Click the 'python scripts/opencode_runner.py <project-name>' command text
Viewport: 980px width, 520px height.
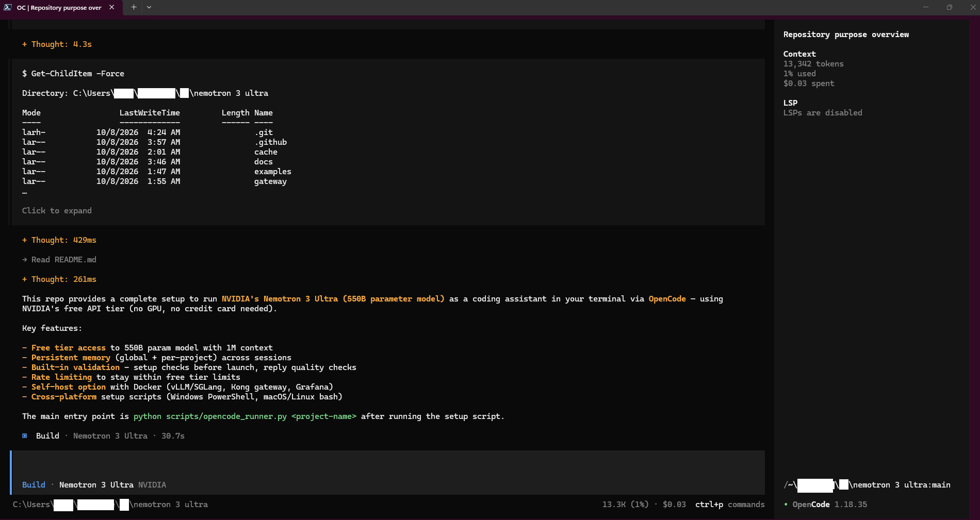pyautogui.click(x=245, y=416)
